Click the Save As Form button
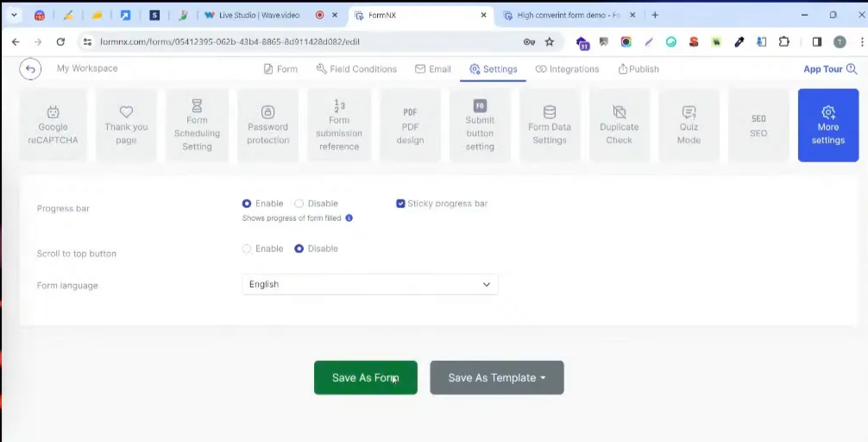This screenshot has height=442, width=868. point(365,378)
